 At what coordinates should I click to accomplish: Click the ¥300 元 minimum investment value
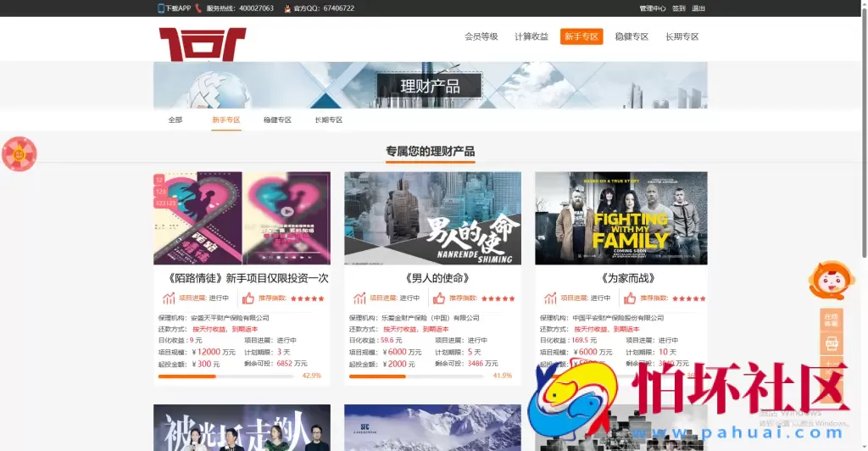pos(206,365)
